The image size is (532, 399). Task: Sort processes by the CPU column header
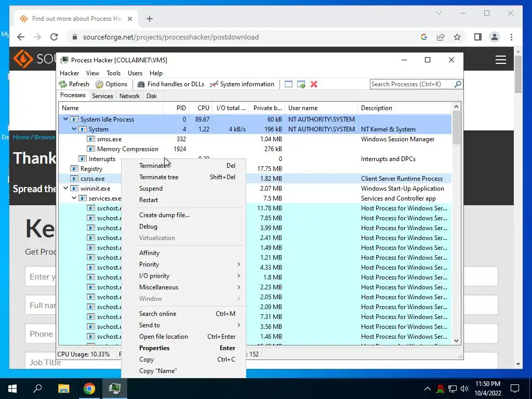[x=201, y=108]
